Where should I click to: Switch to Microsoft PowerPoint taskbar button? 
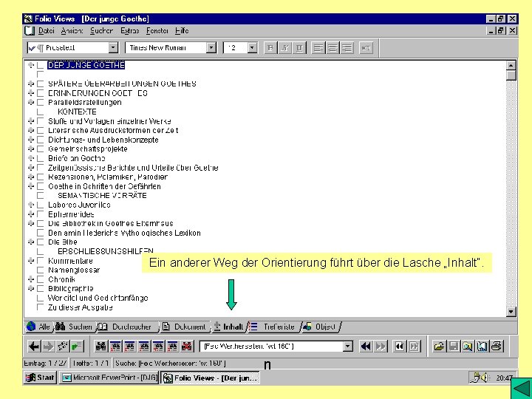click(x=109, y=378)
